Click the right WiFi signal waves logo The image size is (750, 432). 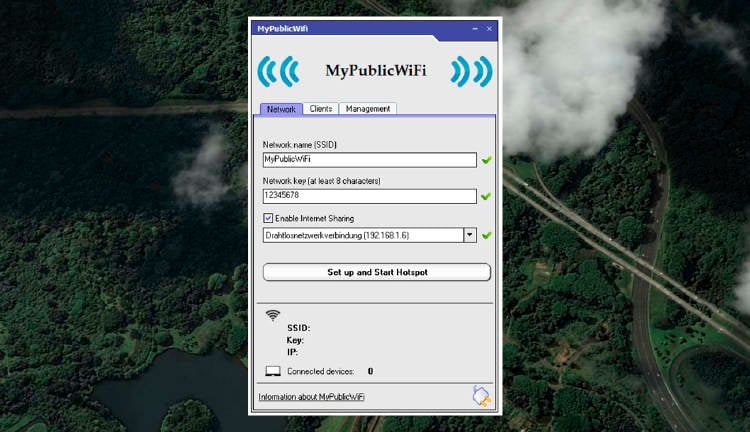pos(471,71)
